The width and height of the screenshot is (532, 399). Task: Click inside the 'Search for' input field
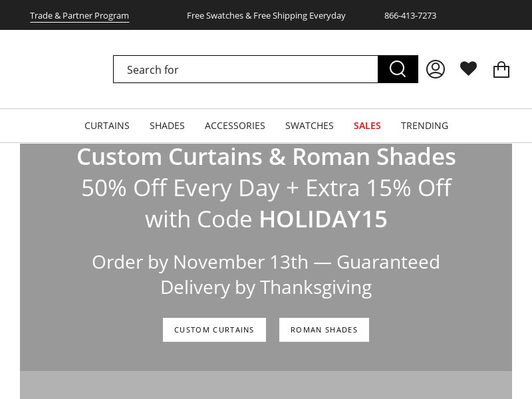245,69
